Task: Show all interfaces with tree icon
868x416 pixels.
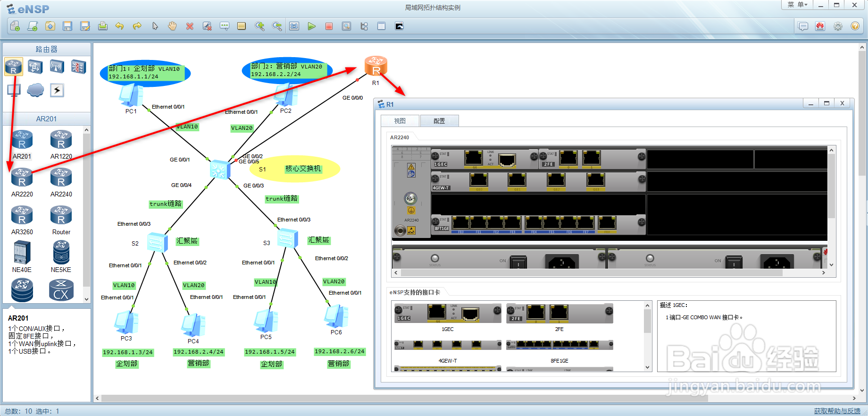Action: pyautogui.click(x=364, y=26)
